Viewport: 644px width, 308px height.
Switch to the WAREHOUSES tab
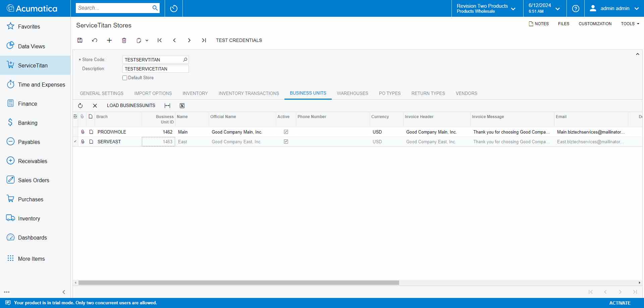(353, 93)
